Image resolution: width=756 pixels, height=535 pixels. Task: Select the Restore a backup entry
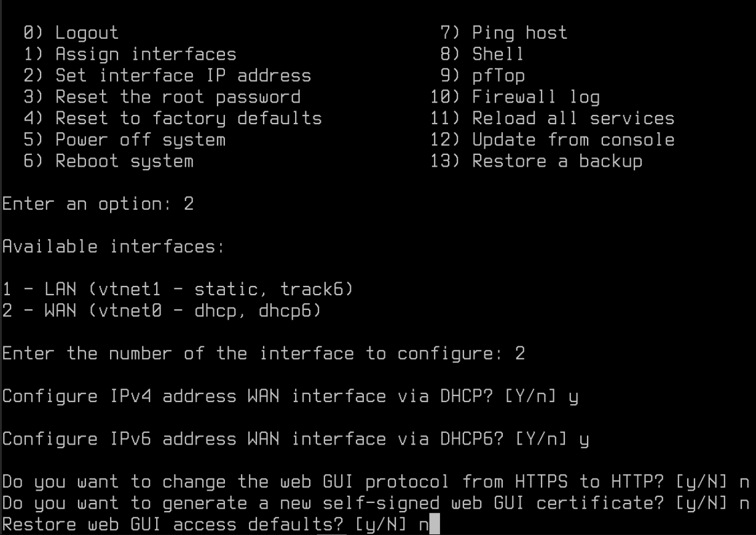(556, 161)
